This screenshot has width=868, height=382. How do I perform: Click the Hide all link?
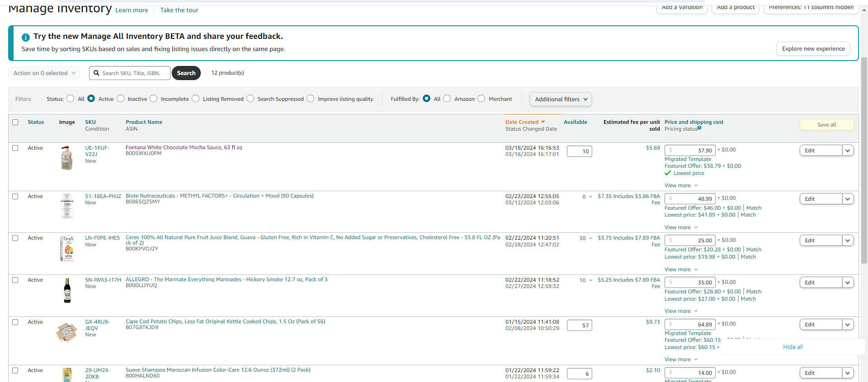click(793, 347)
